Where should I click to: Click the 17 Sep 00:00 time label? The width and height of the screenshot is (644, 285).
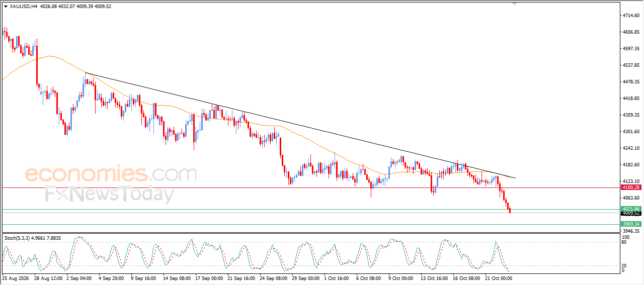(209, 278)
